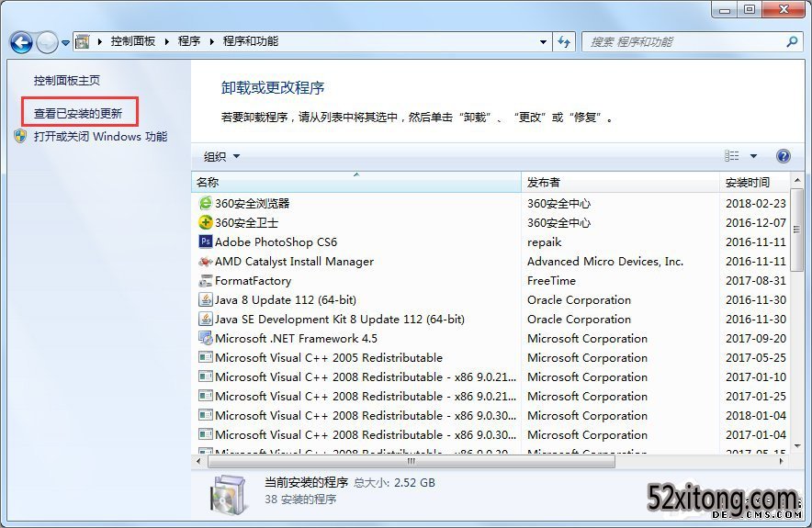Refresh the address bar view

pyautogui.click(x=563, y=42)
